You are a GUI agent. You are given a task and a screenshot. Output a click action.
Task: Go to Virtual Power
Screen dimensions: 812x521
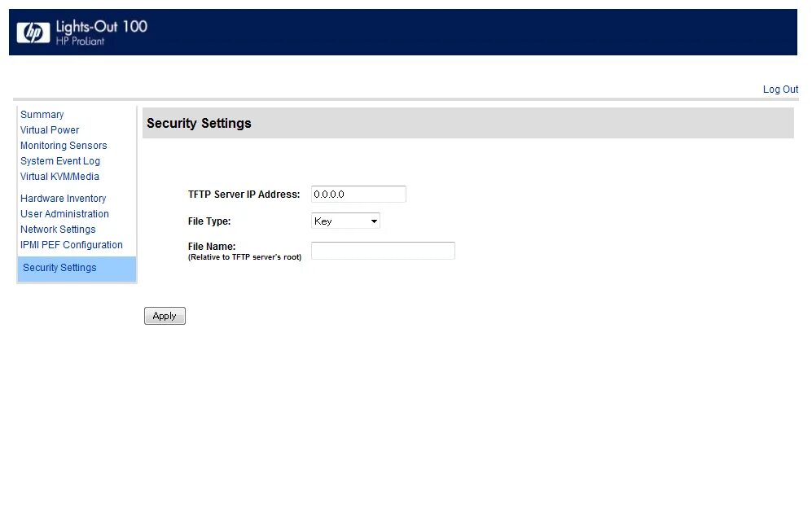(50, 130)
